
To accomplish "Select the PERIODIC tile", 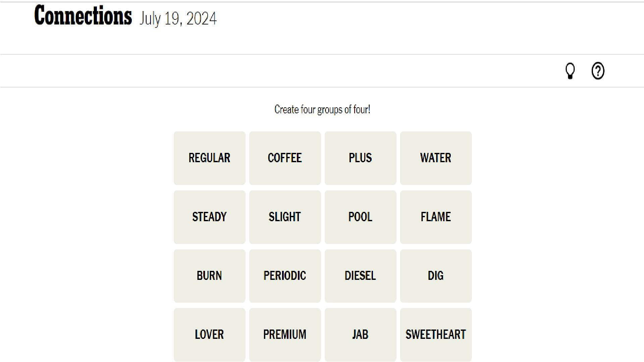I will [285, 276].
